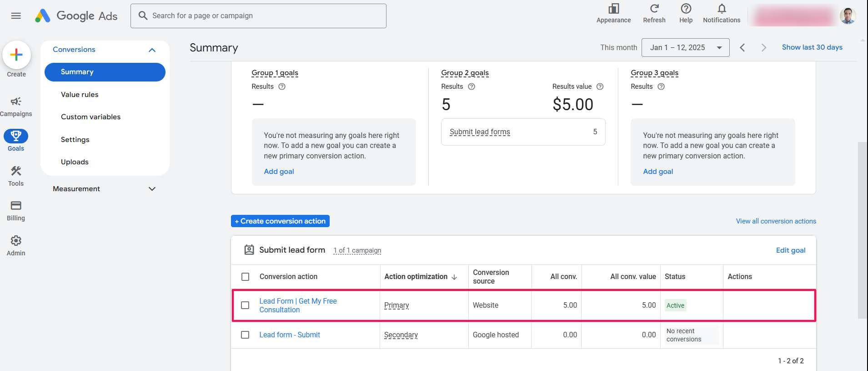Screen dimensions: 868x371
Task: Go to previous date range
Action: pos(742,47)
